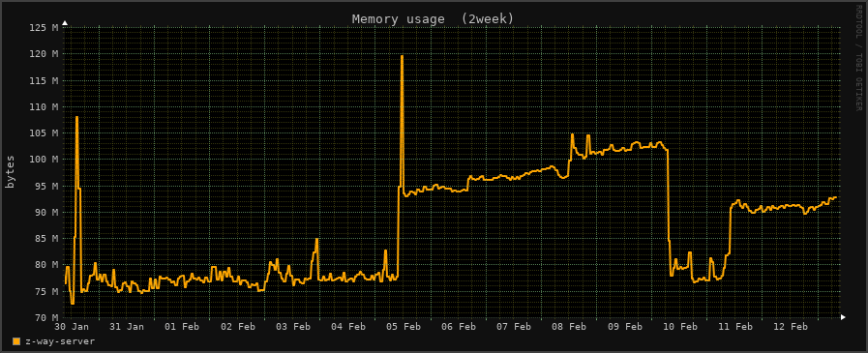The image size is (868, 353).
Task: Click the "10 Feb" date label
Action: 680,327
